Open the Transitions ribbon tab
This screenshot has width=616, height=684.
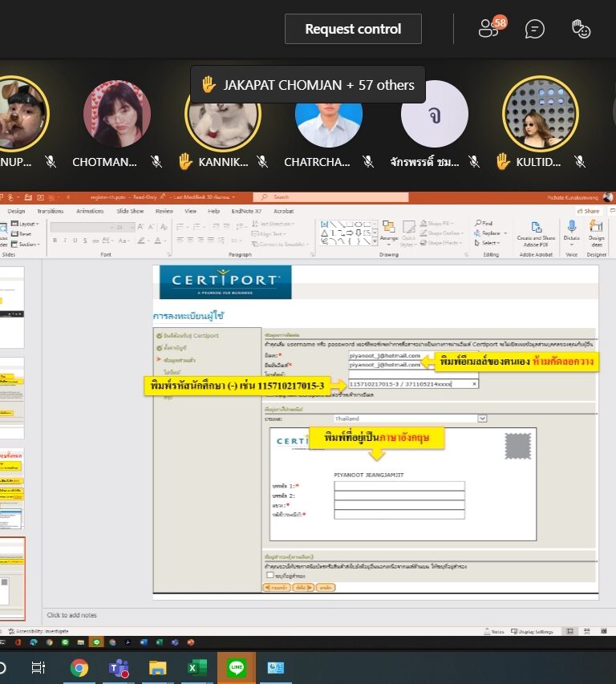[x=51, y=211]
